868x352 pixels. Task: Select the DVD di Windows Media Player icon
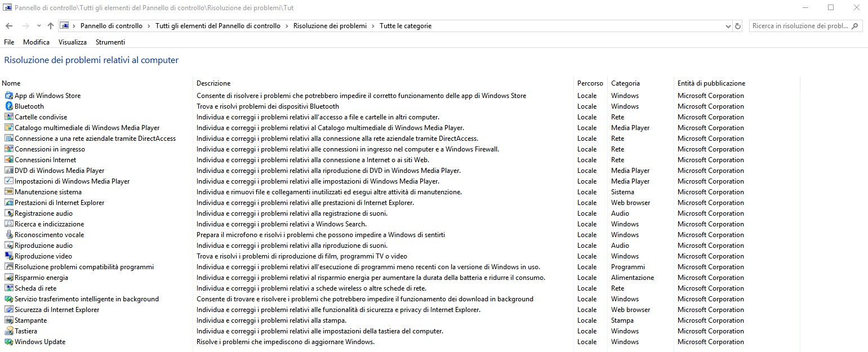point(8,171)
